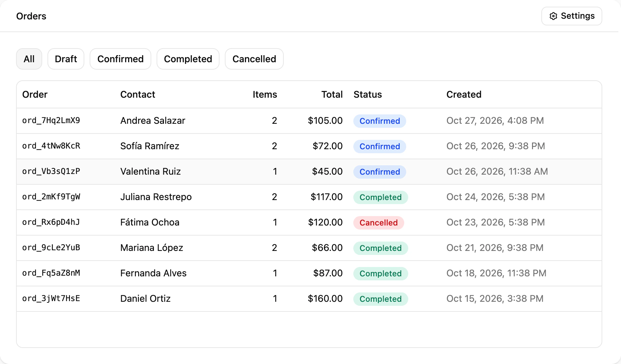The height and width of the screenshot is (364, 621).
Task: Click the Orders page title
Action: 31,16
